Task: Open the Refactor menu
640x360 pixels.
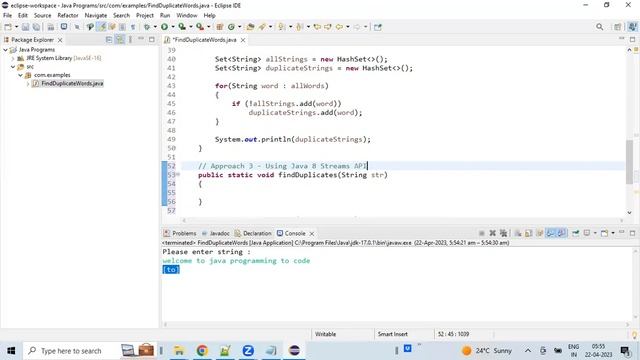Action: (x=68, y=15)
